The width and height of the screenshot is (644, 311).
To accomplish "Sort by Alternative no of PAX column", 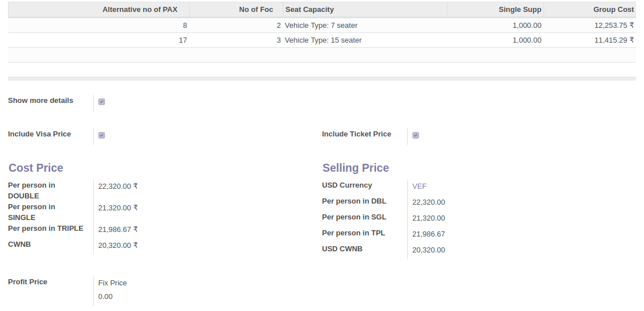I will (x=140, y=10).
